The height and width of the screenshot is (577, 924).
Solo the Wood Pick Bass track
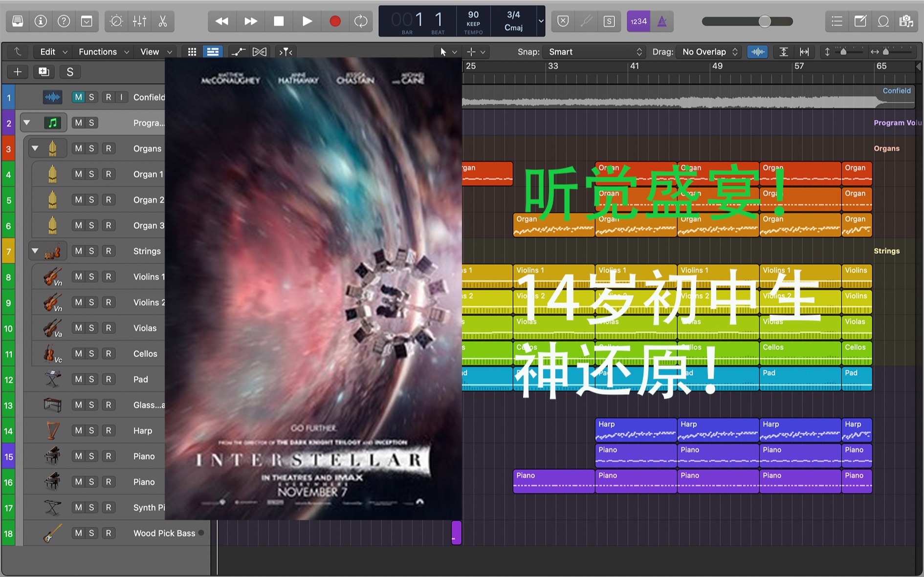91,533
